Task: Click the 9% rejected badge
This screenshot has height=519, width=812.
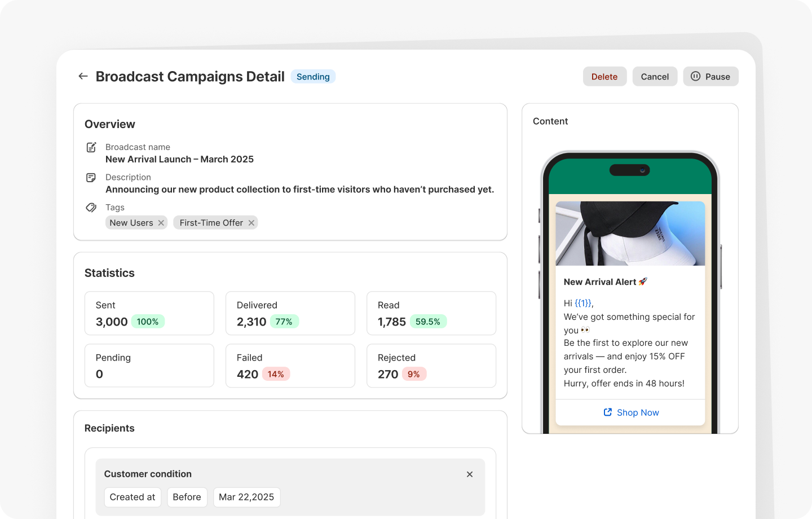Action: pyautogui.click(x=414, y=374)
